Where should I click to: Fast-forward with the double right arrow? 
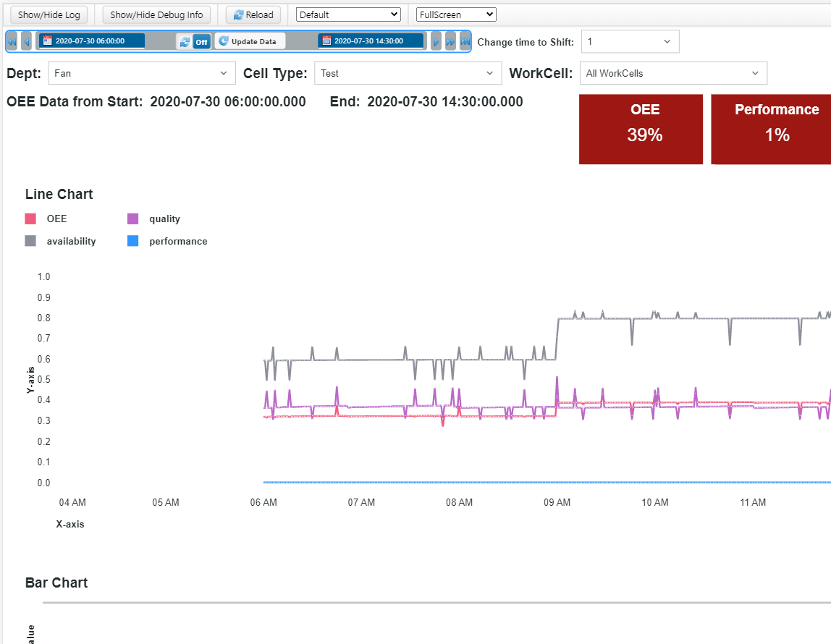(x=450, y=42)
